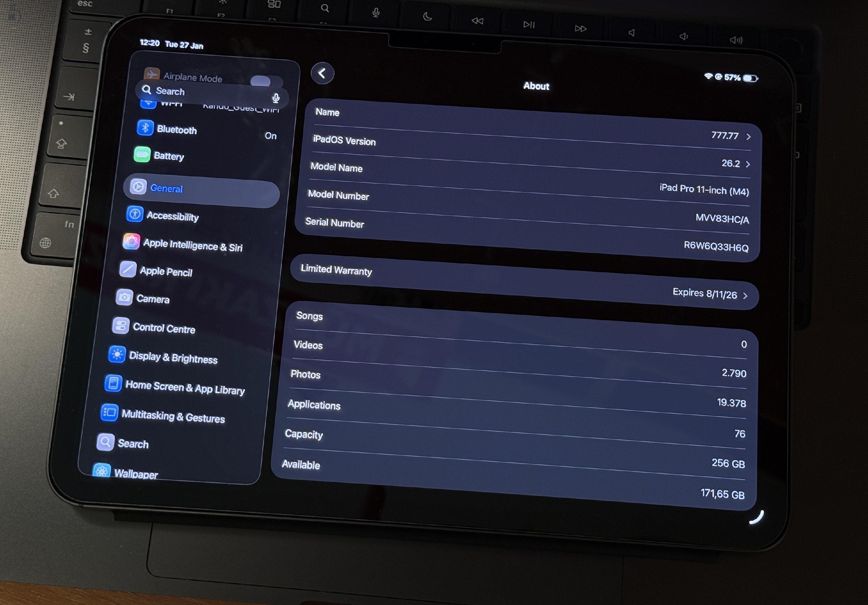
Task: Open Camera settings via the camera icon
Action: click(125, 297)
